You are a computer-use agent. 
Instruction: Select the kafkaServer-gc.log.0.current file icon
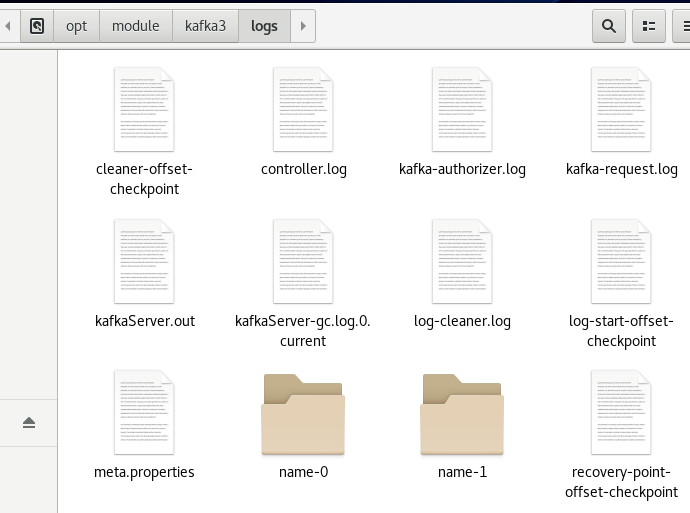pos(303,261)
